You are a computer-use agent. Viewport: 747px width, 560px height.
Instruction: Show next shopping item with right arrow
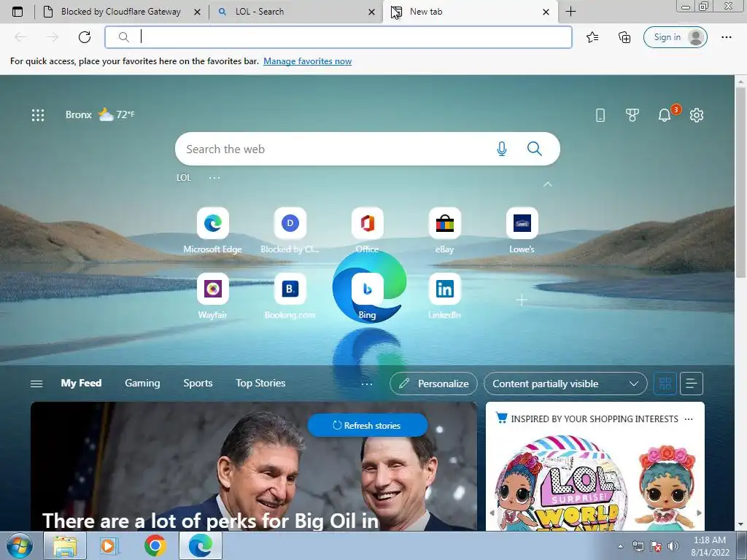[x=699, y=513]
